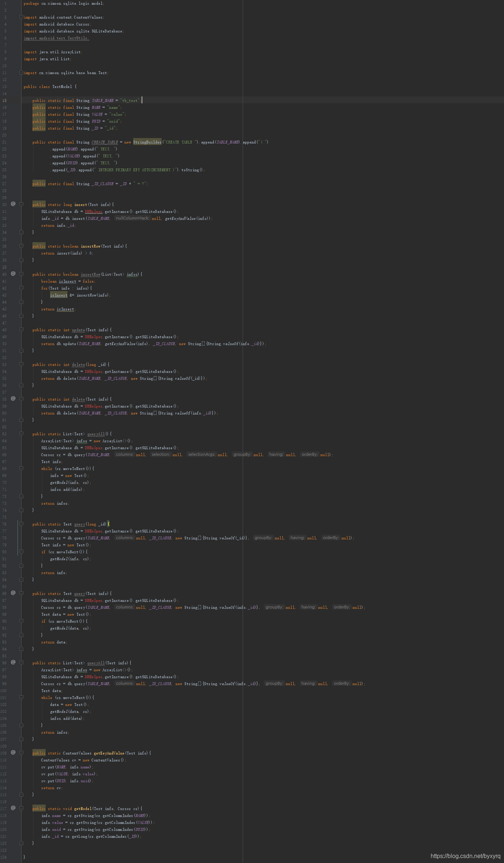Click the "uuid" string on line 18
This screenshot has width=504, height=863.
click(115, 121)
